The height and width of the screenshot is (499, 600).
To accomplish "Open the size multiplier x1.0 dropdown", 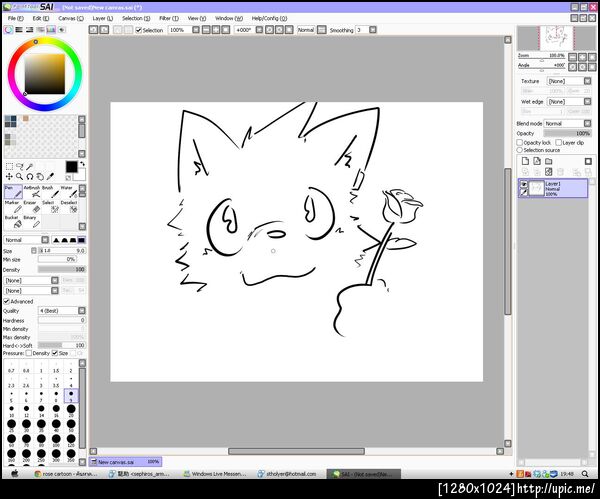I will [x=34, y=251].
